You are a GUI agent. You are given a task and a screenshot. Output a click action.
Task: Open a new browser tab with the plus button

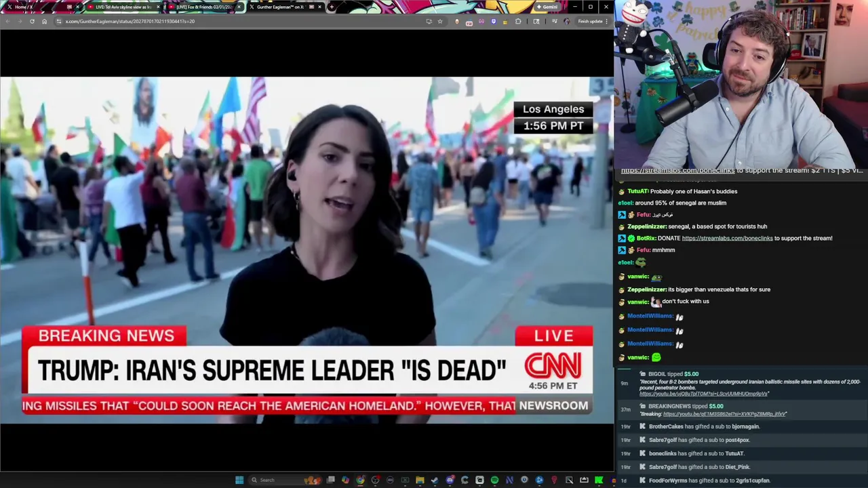tap(331, 7)
